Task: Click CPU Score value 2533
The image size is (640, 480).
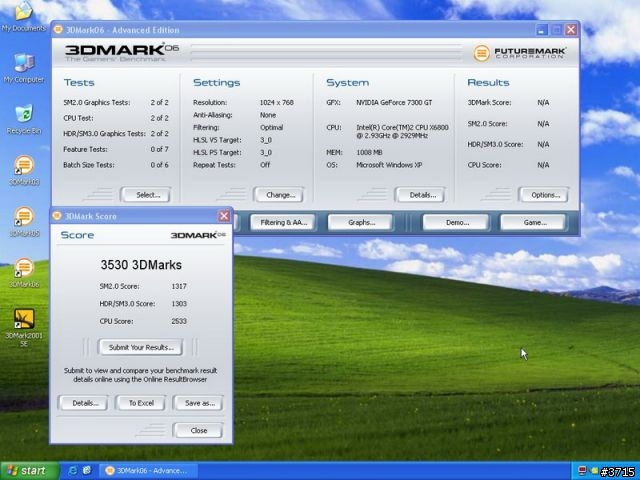Action: click(x=179, y=321)
